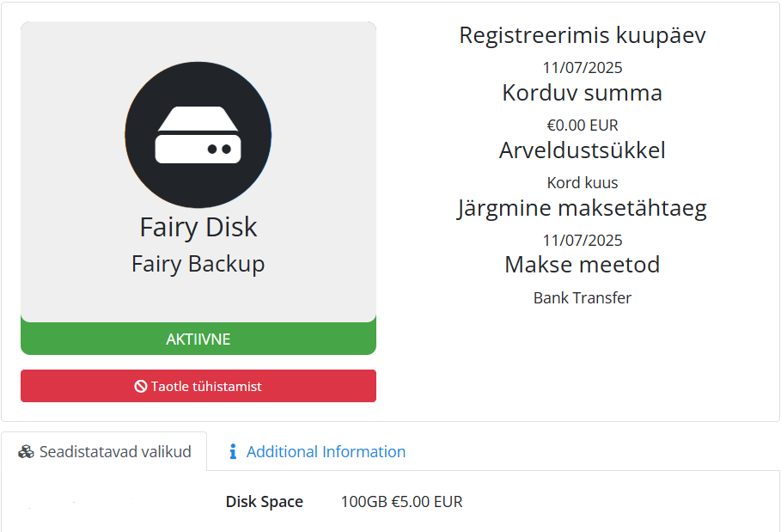Open the Seadistatavad valikud tab
Image resolution: width=781 pixels, height=532 pixels.
(x=104, y=451)
